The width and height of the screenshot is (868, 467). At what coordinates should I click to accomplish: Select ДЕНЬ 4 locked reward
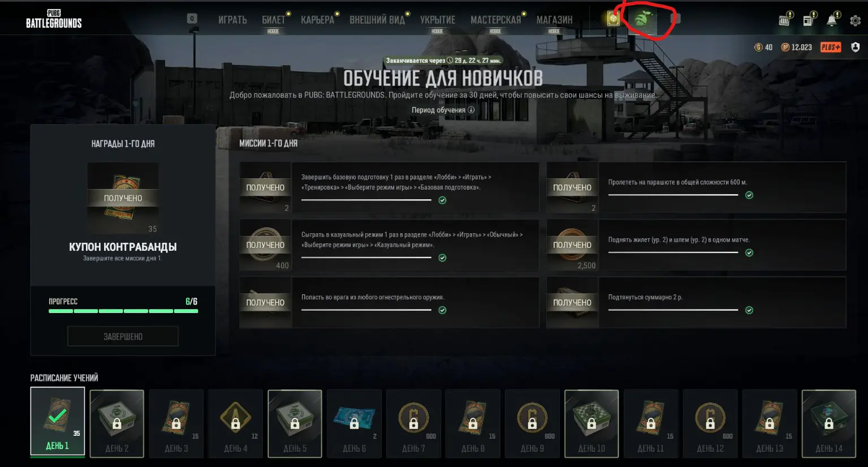click(x=236, y=423)
